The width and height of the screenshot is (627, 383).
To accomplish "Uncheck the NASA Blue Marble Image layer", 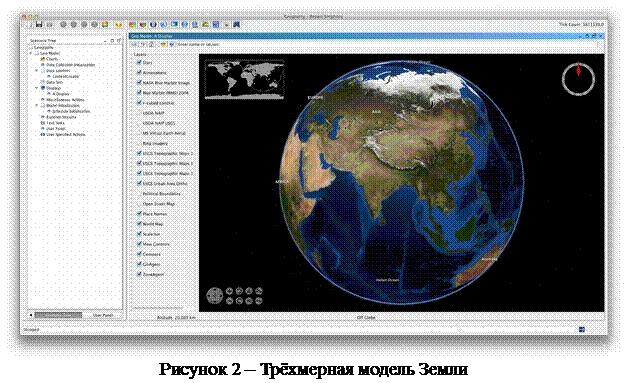I will 139,82.
